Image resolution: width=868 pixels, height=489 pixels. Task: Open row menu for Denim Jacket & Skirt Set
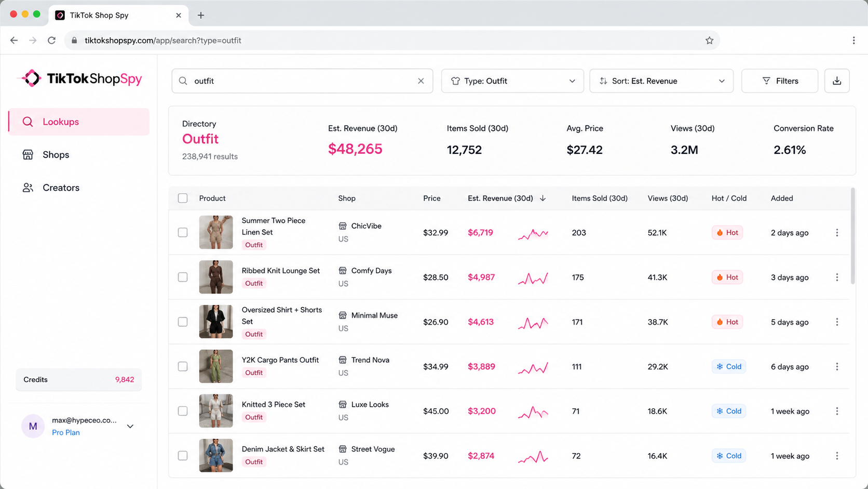(x=837, y=456)
